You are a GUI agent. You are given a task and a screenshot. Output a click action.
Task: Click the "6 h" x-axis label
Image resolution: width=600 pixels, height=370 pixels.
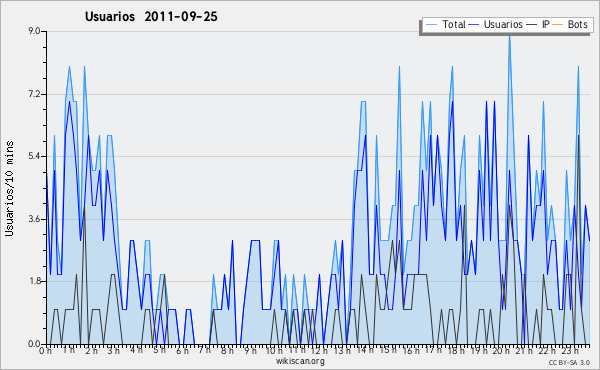pos(182,351)
